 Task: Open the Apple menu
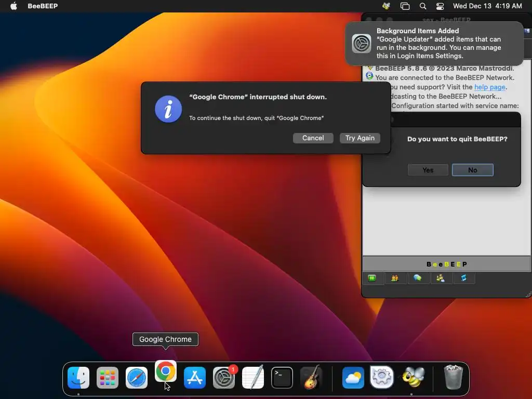[x=14, y=6]
